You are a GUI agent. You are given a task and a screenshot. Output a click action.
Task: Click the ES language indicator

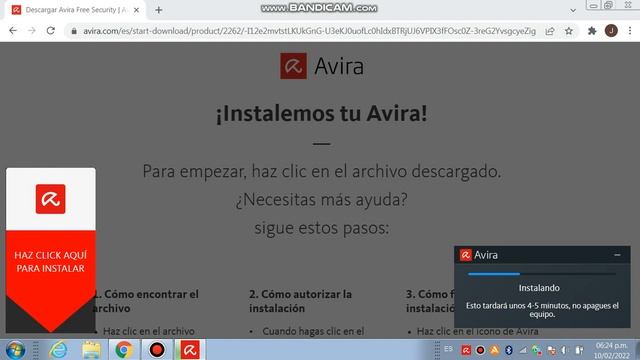pyautogui.click(x=449, y=349)
